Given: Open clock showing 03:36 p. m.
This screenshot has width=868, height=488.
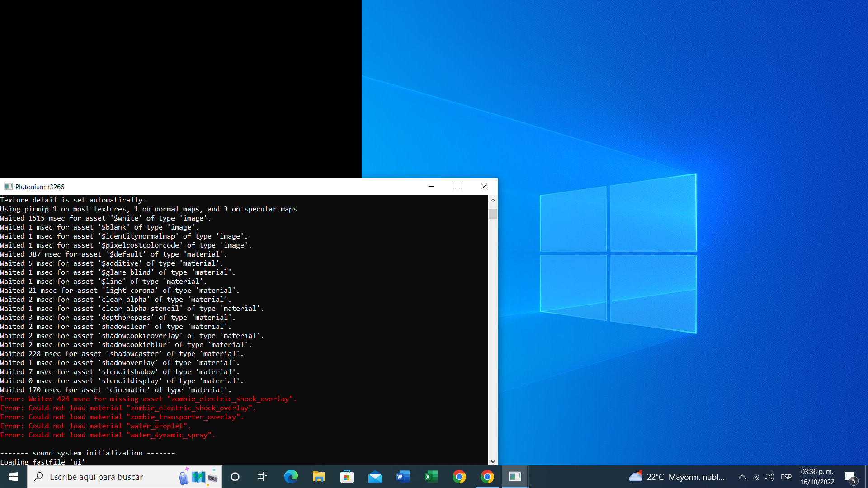Looking at the screenshot, I should [817, 477].
